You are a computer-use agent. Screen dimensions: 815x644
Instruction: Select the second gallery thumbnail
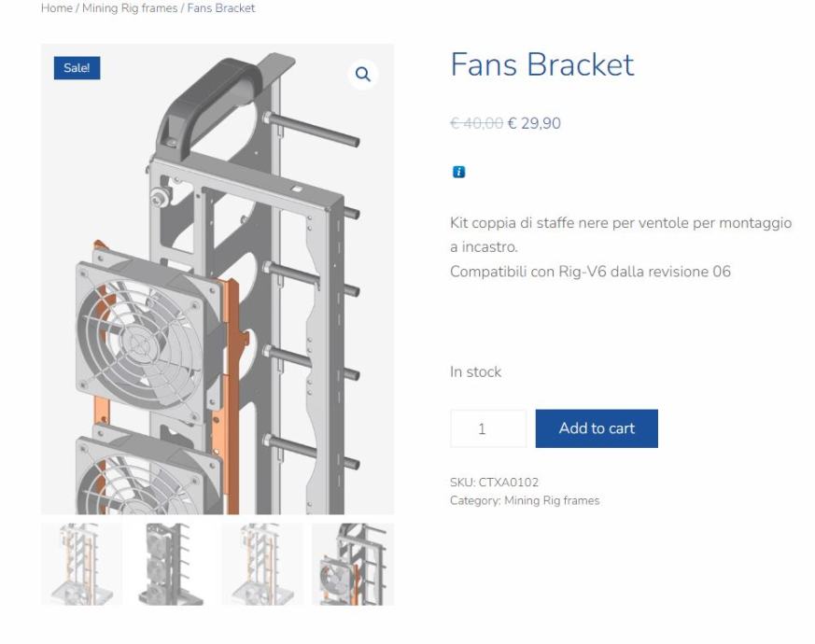[x=172, y=564]
